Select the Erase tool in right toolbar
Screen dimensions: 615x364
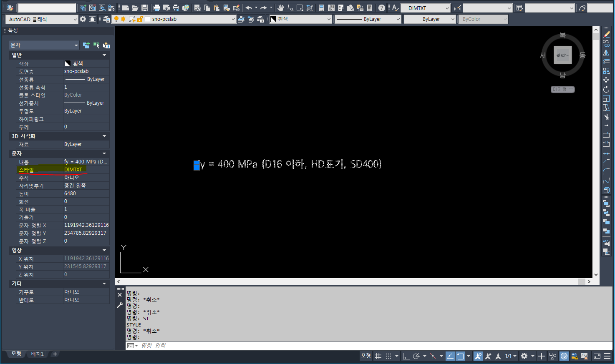pyautogui.click(x=606, y=34)
